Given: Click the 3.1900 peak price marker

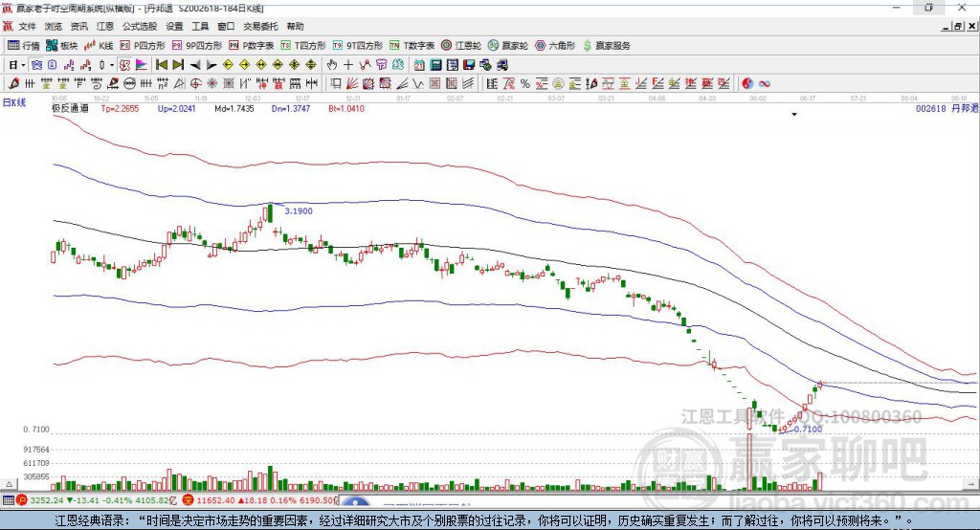Looking at the screenshot, I should pyautogui.click(x=299, y=211).
